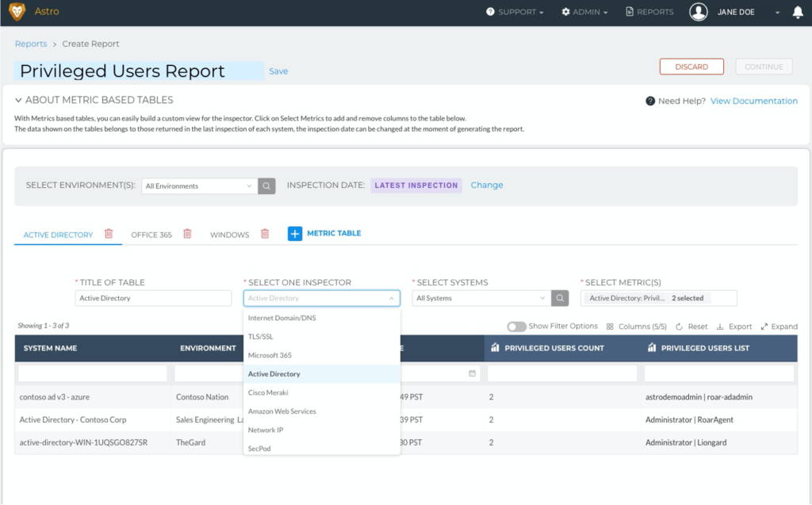Image resolution: width=812 pixels, height=505 pixels.
Task: Choose Network IP inspector option
Action: (x=322, y=430)
